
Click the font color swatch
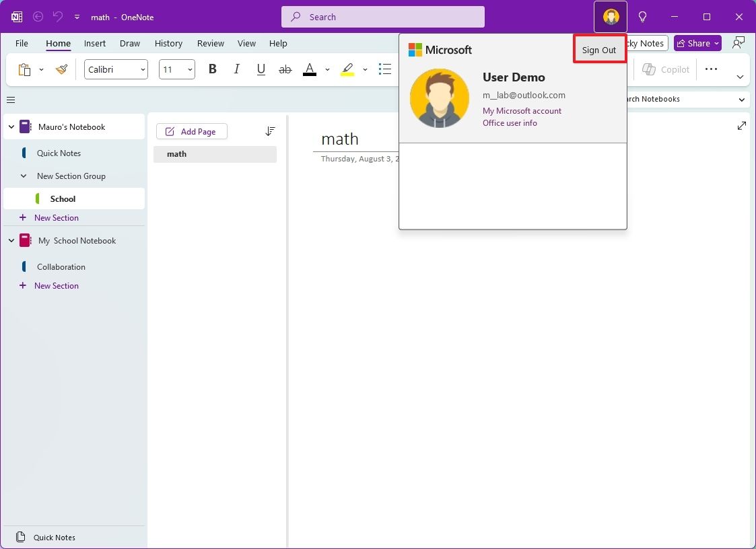(x=309, y=69)
